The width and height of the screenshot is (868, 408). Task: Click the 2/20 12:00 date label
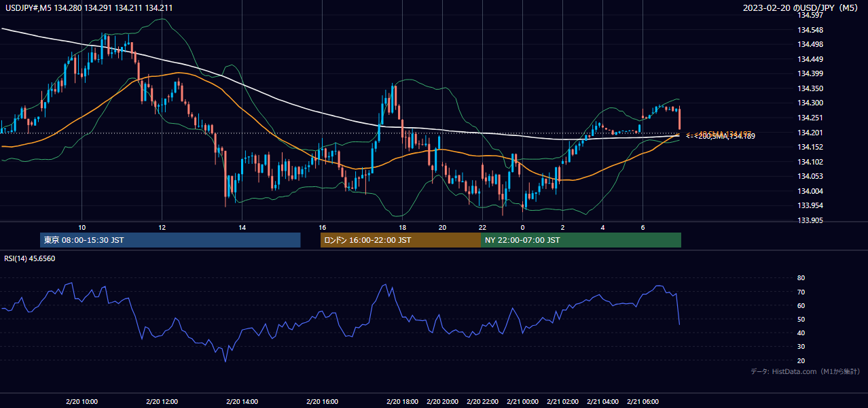(x=162, y=402)
